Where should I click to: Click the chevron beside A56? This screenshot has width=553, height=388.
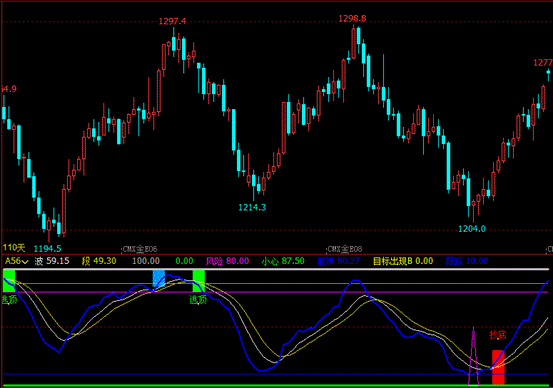coord(25,262)
